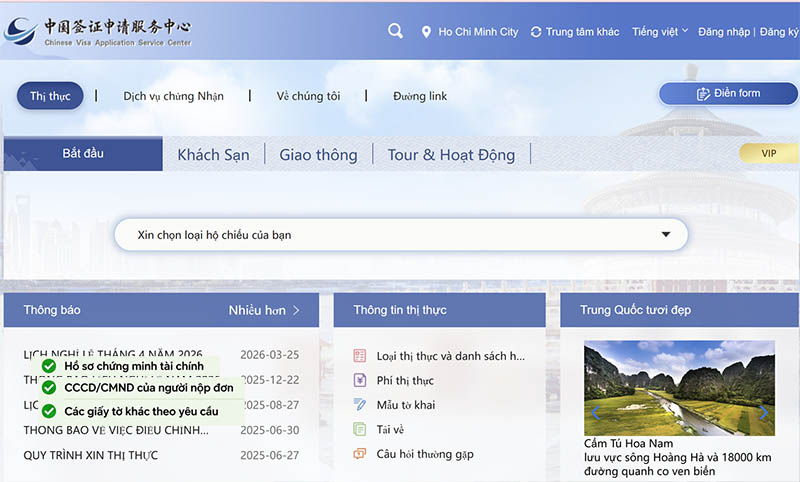Open THONG BAO VE VIEC DIEU CHINH notice
Screen dimensions: 800x482
click(116, 430)
